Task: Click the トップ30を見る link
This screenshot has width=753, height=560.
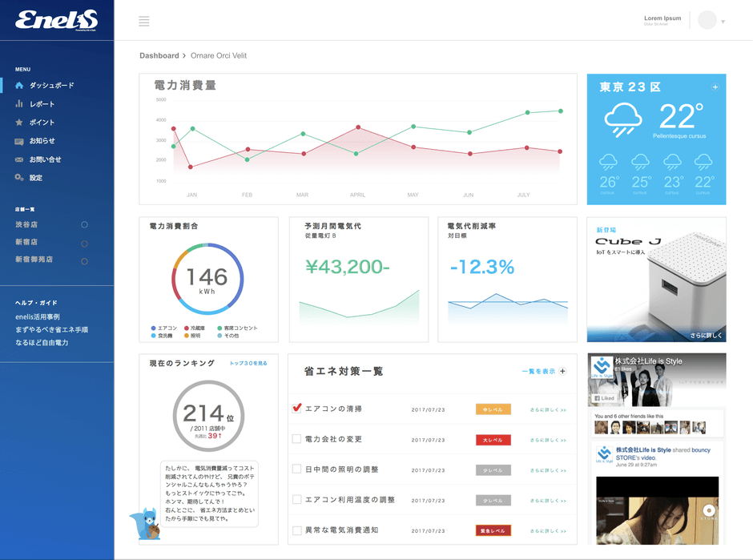Action: click(x=248, y=364)
